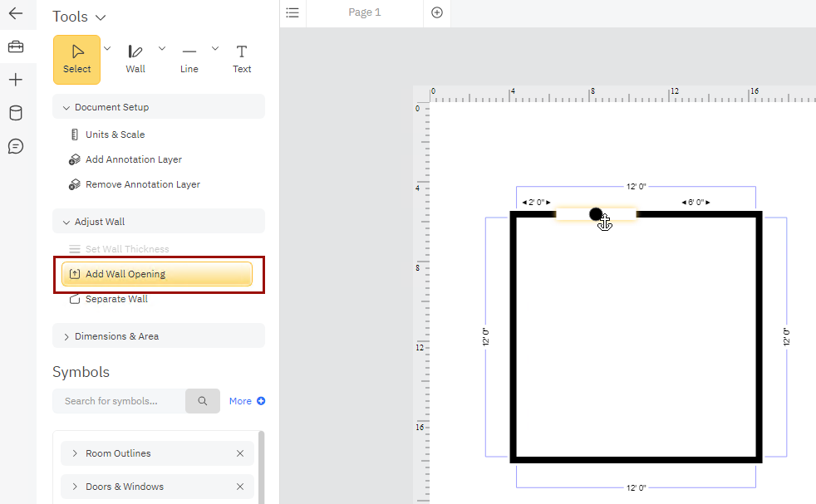Click the plus icon in left sidebar

click(x=16, y=80)
